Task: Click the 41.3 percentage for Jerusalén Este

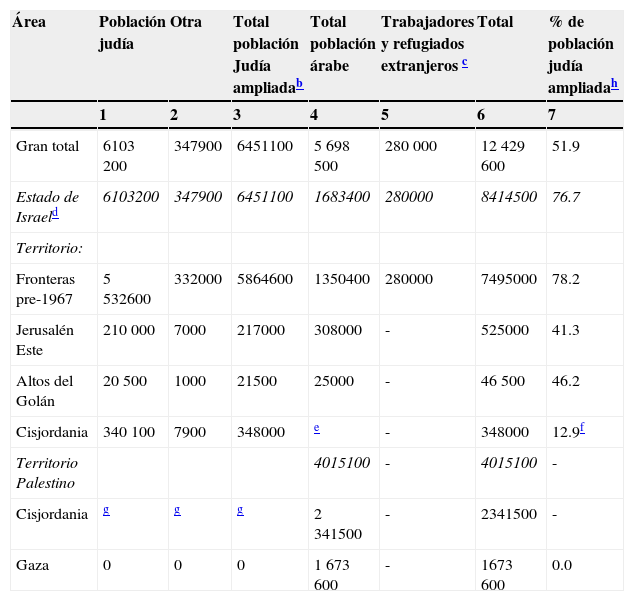Action: tap(565, 330)
